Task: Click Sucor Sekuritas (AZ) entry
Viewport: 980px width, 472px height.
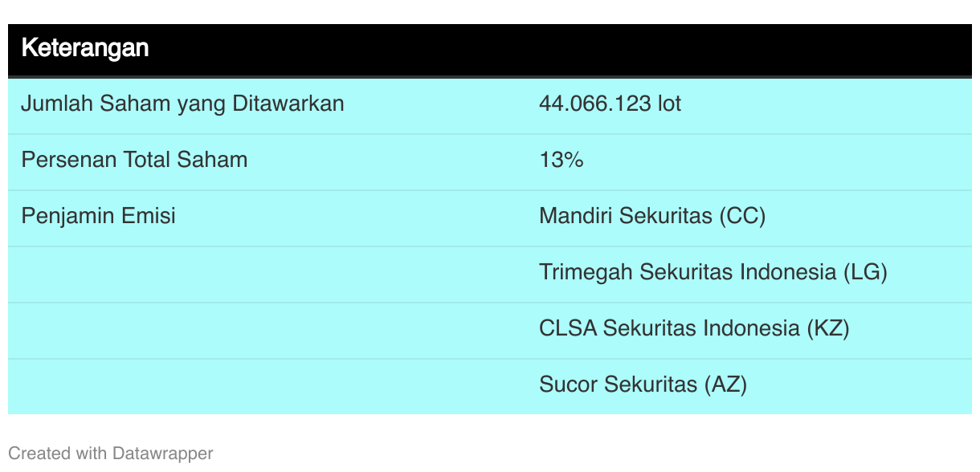Action: click(x=643, y=385)
